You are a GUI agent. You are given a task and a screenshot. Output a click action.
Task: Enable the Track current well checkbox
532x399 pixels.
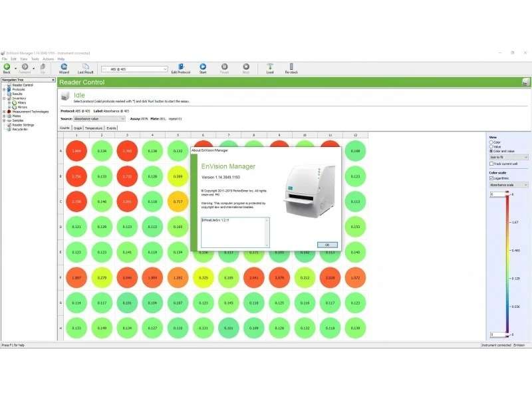(491, 163)
